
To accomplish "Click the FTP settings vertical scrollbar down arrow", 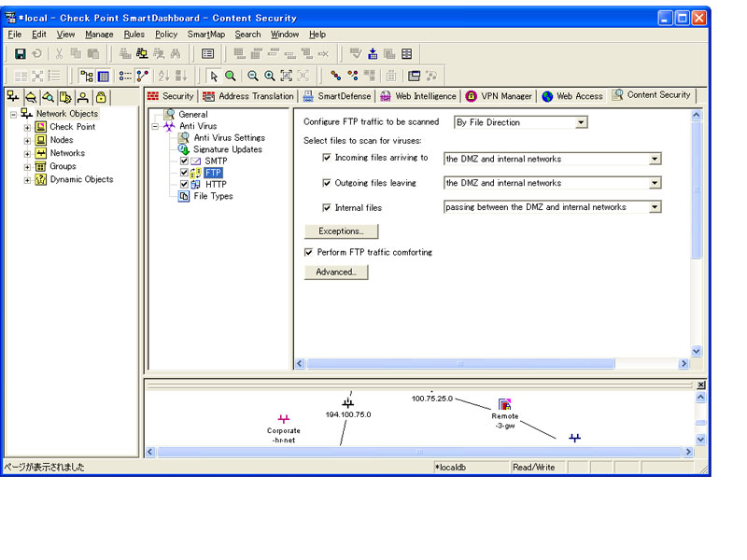I will pos(696,352).
